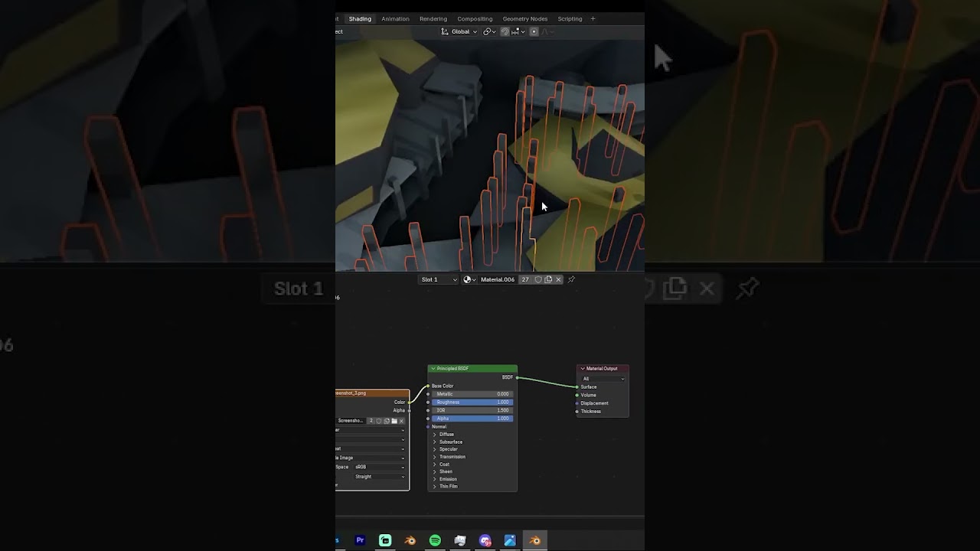980x551 pixels.
Task: Open the Photos app from taskbar
Action: click(510, 540)
